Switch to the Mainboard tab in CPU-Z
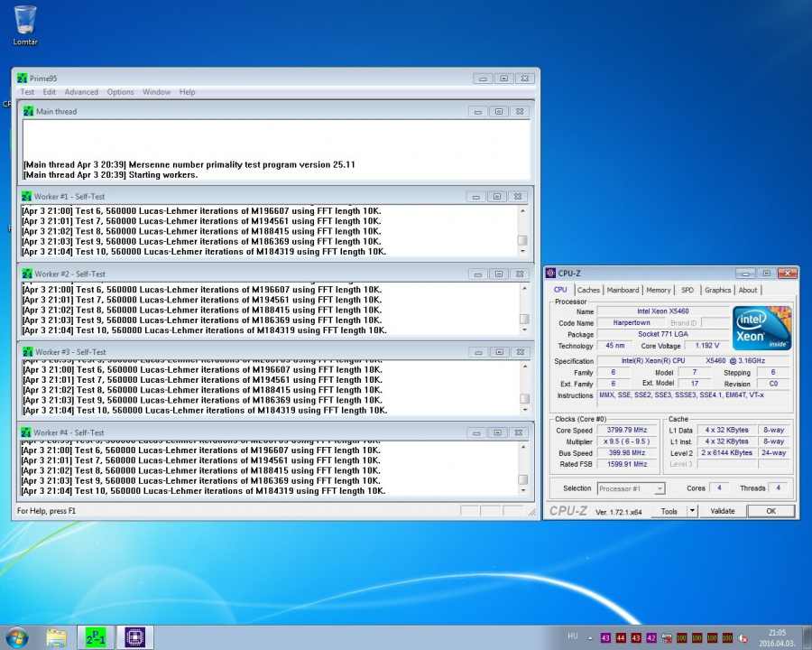This screenshot has height=650, width=812. [x=623, y=291]
